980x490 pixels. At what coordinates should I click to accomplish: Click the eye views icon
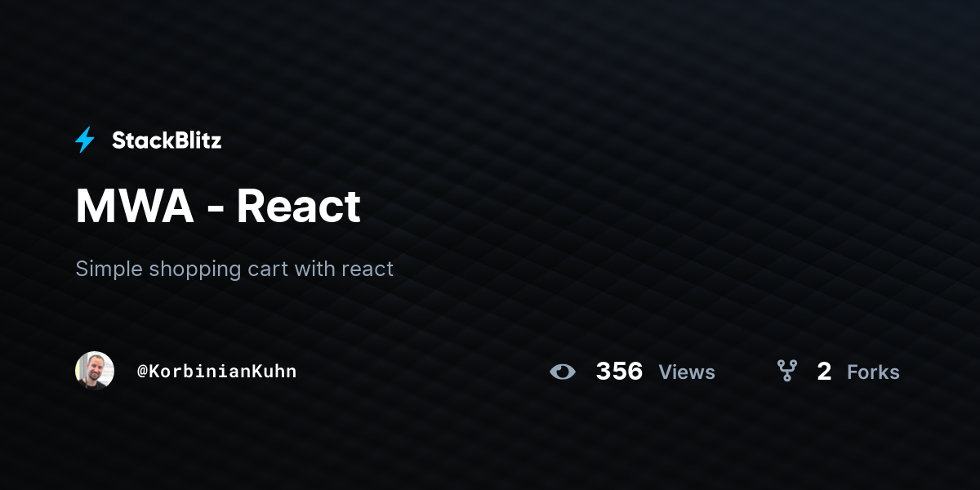[563, 372]
